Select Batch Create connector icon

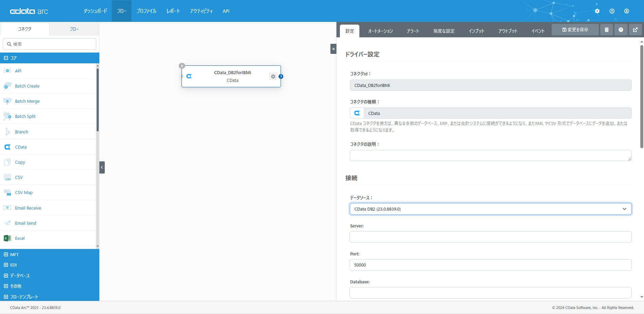pyautogui.click(x=7, y=86)
